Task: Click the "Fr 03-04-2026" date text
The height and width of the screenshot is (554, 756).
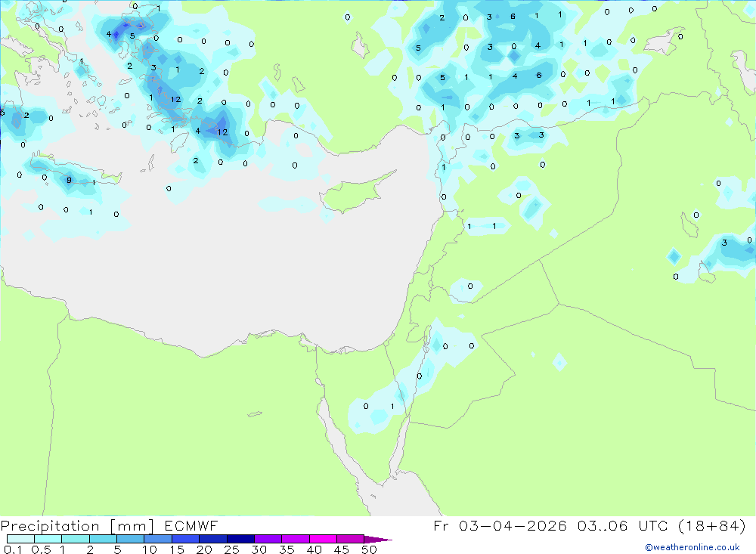Action: (500, 525)
